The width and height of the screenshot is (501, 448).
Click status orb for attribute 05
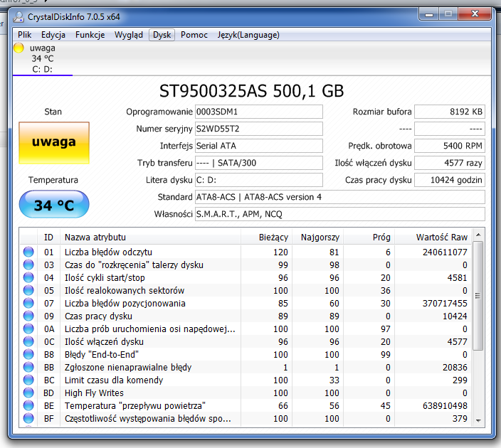coord(28,290)
